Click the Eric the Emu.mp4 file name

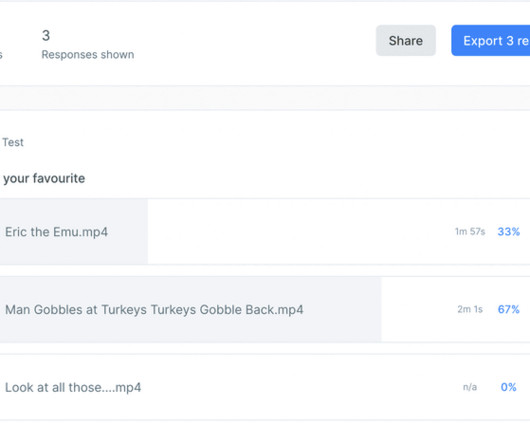(56, 232)
